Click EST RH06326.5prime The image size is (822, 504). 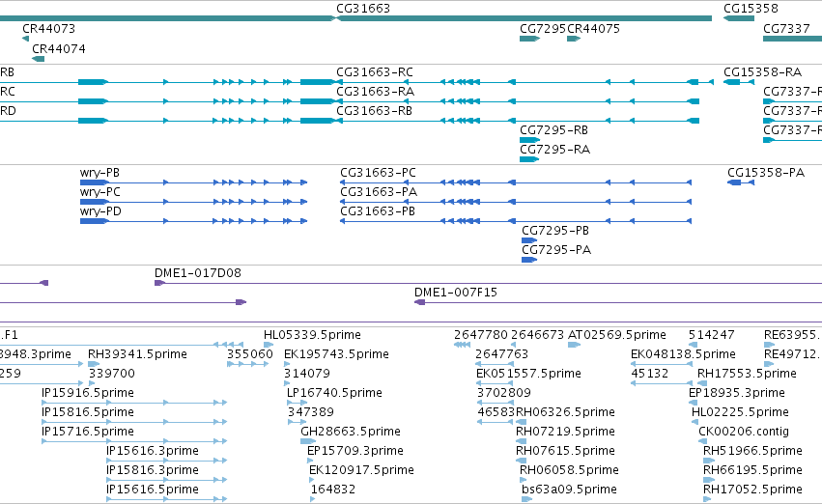click(x=565, y=412)
